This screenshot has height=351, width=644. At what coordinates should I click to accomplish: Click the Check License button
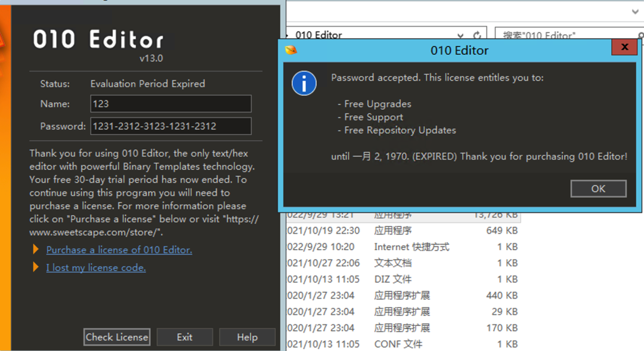pyautogui.click(x=117, y=337)
